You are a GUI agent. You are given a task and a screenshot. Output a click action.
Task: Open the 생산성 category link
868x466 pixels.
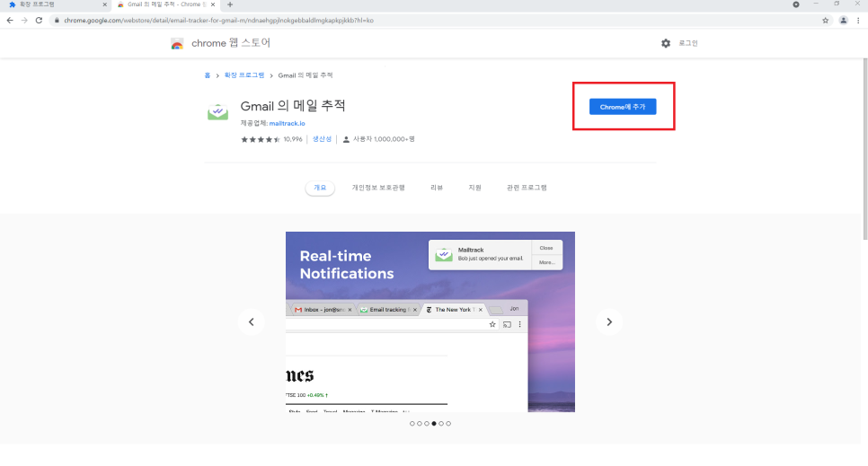322,139
